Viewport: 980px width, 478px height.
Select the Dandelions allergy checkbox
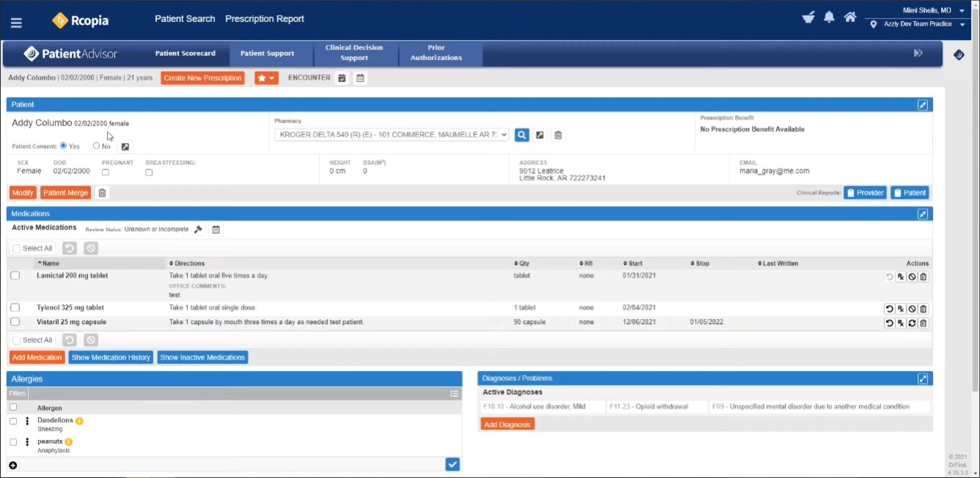click(13, 422)
